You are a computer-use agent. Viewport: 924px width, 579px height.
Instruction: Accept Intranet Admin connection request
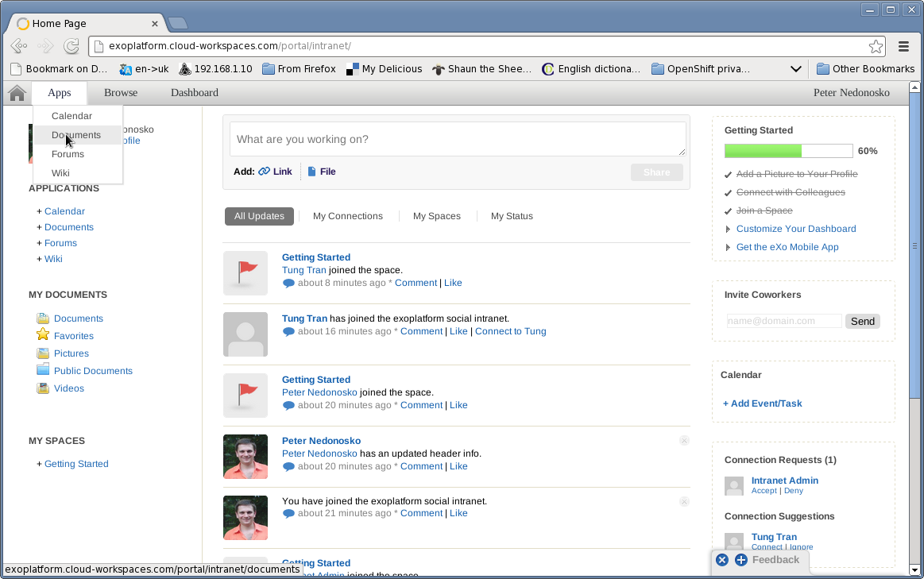click(764, 491)
